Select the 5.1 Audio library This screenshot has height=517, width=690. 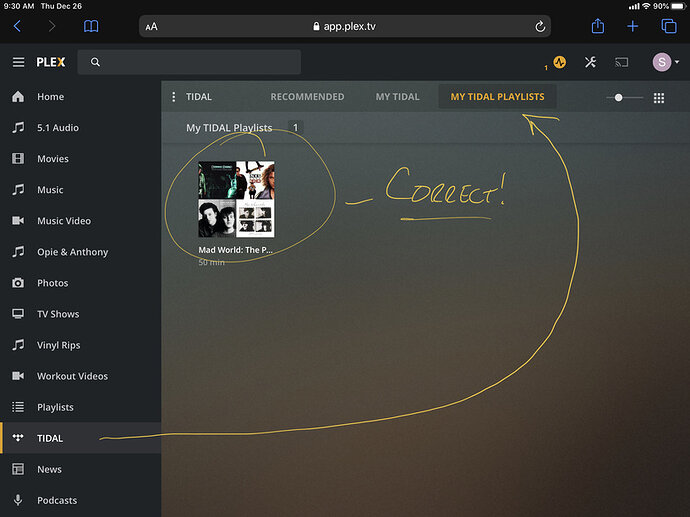[x=81, y=128]
